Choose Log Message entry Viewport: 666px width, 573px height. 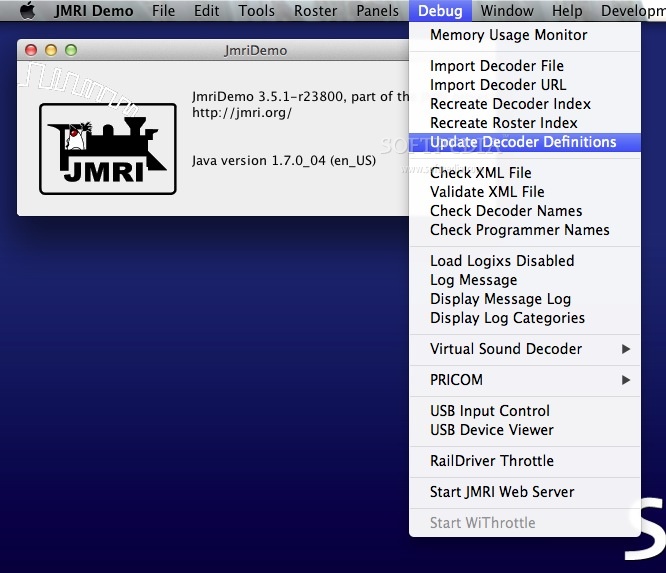tap(525, 280)
